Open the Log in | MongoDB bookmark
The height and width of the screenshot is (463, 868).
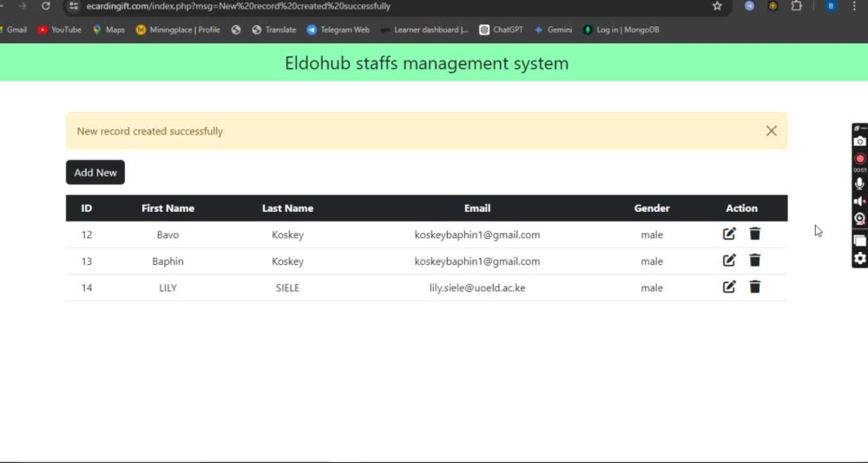click(x=621, y=30)
